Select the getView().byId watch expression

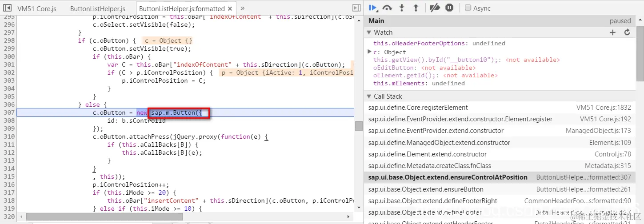pos(467,60)
